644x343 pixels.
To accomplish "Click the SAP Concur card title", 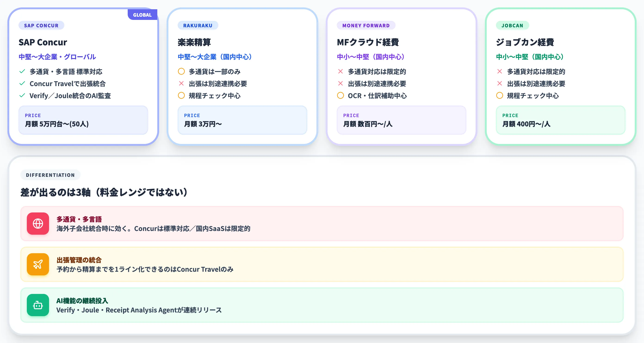I will [x=43, y=42].
